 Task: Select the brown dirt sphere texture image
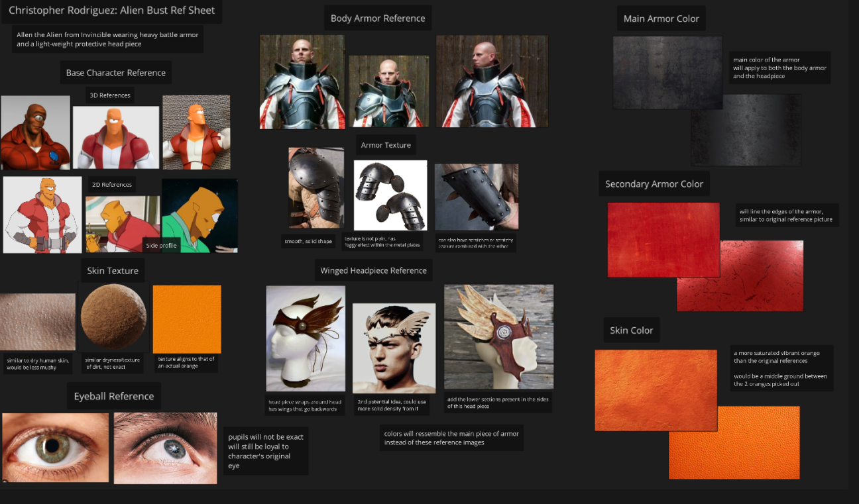pos(113,317)
